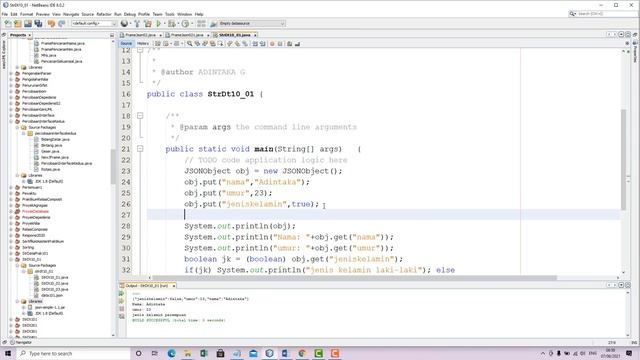Click the New Project toolbar icon
Screen dimensions: 640x360
[x=18, y=24]
